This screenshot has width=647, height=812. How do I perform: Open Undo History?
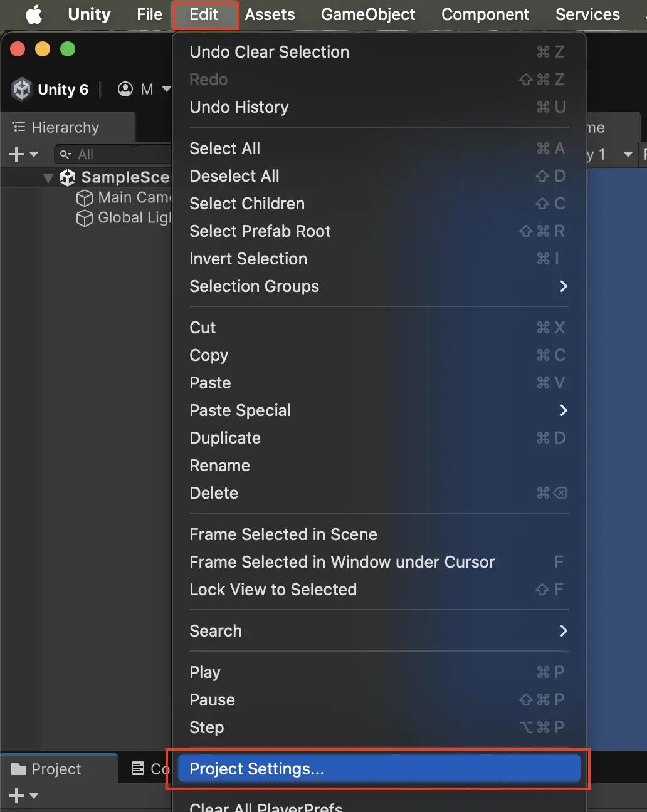379,107
